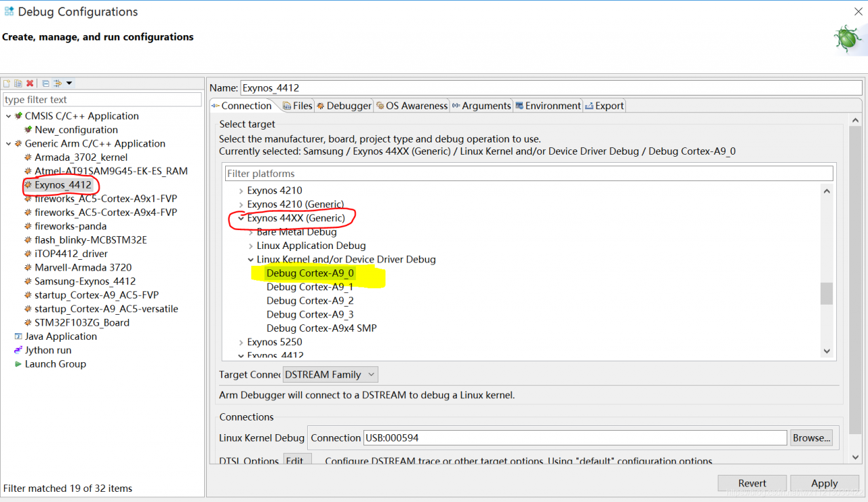Screen dimensions: 868x502
Task: Click the filter launch configurations icon
Action: [58, 83]
